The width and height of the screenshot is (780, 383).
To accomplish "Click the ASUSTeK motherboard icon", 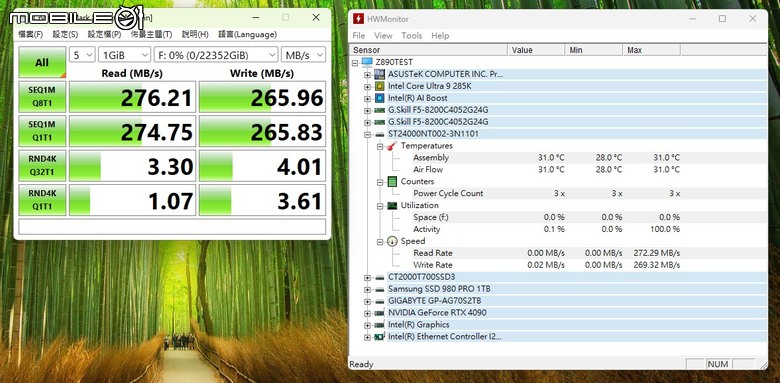I will [380, 74].
